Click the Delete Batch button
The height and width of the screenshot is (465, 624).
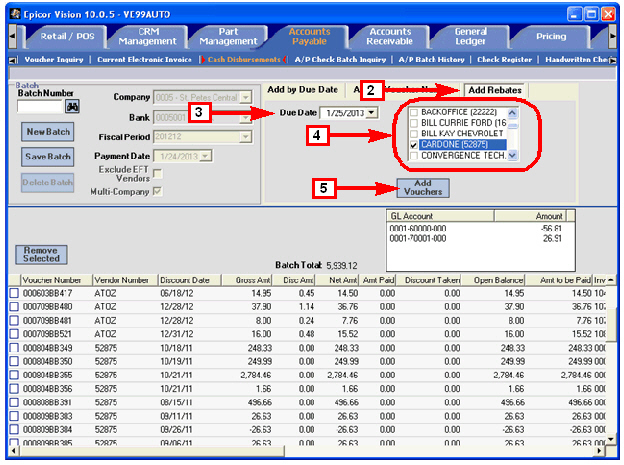click(x=48, y=183)
